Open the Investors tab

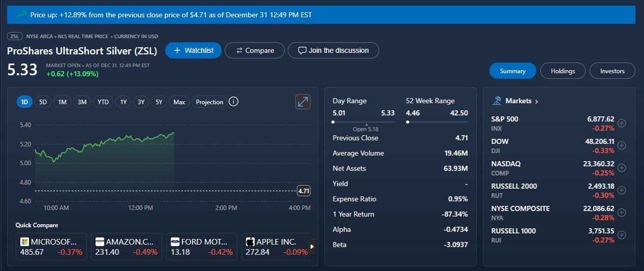point(612,71)
